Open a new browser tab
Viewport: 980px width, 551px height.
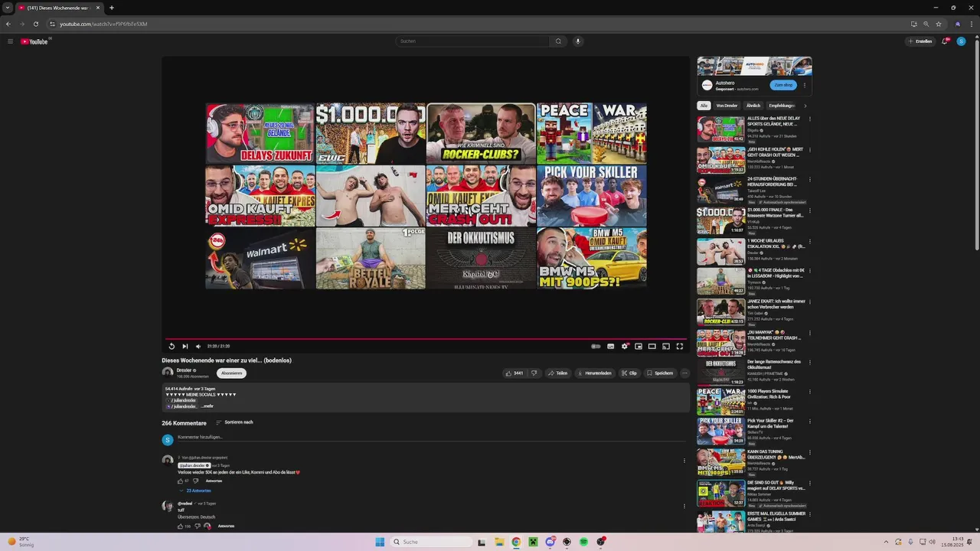(112, 8)
